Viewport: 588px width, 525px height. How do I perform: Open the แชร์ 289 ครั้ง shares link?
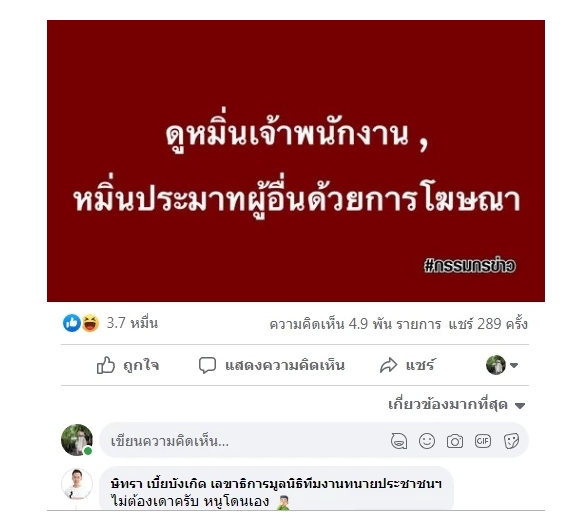(488, 324)
